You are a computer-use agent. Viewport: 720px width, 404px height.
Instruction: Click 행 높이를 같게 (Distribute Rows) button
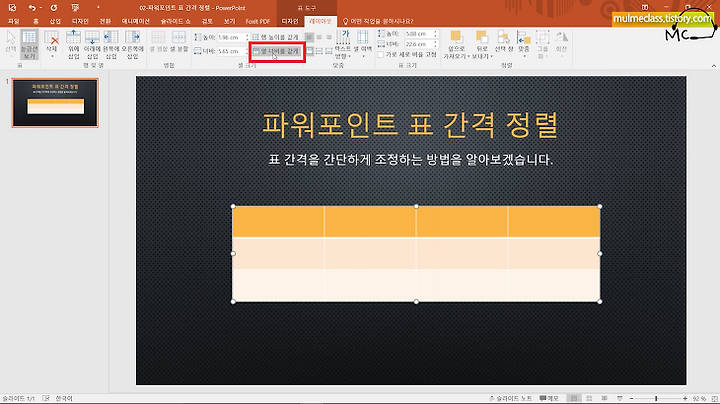click(x=276, y=37)
